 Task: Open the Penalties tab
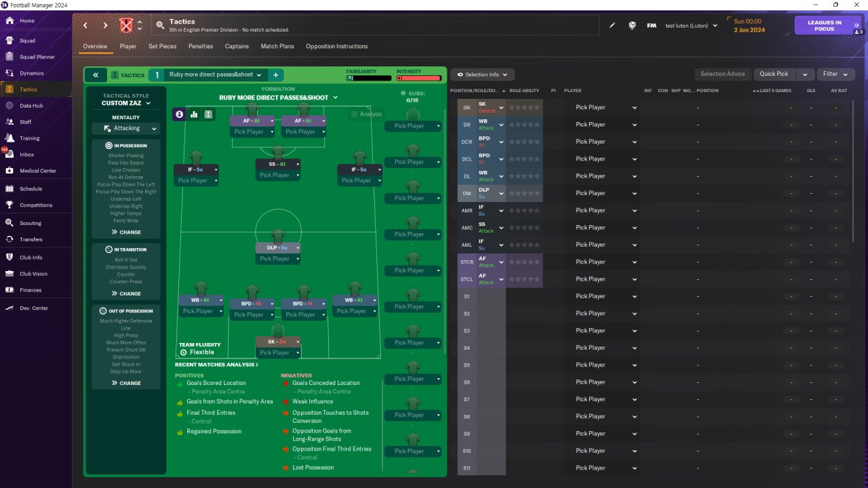pyautogui.click(x=201, y=46)
